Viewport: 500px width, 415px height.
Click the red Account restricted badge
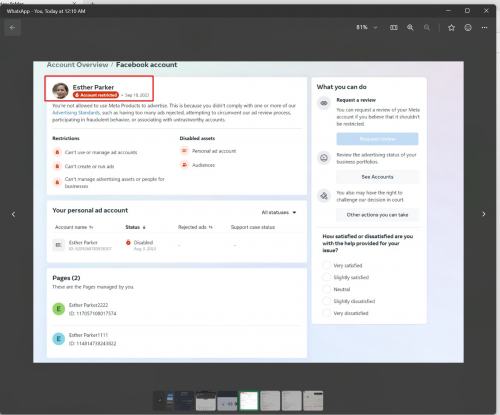click(96, 95)
